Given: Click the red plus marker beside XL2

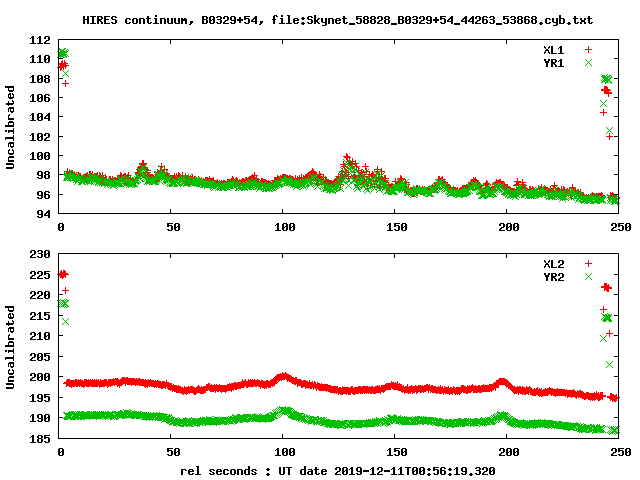Looking at the screenshot, I should coord(588,264).
